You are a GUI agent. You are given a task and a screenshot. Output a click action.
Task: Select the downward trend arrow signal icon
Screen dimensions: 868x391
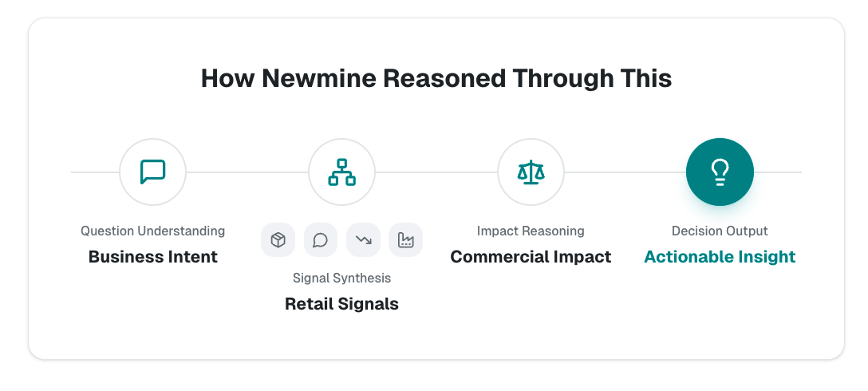click(363, 239)
